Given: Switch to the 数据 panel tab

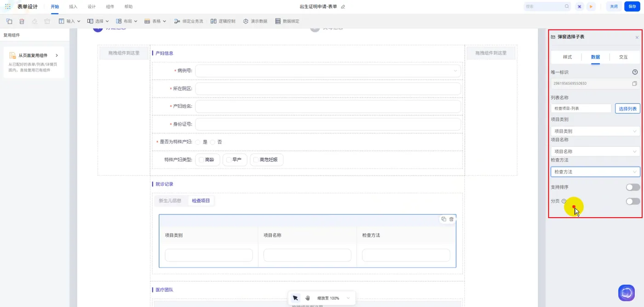Looking at the screenshot, I should tap(595, 57).
